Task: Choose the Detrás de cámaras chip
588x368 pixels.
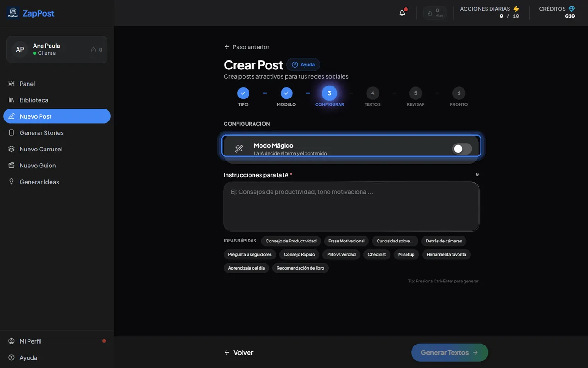Action: click(444, 241)
